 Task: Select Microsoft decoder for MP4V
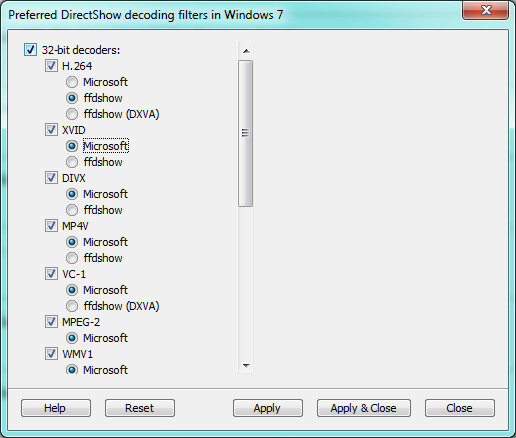(x=72, y=242)
